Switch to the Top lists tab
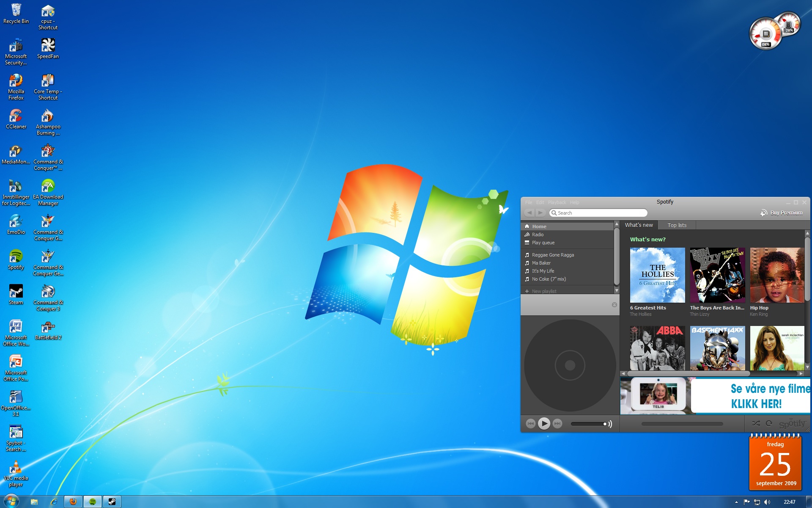812x508 pixels. [677, 225]
